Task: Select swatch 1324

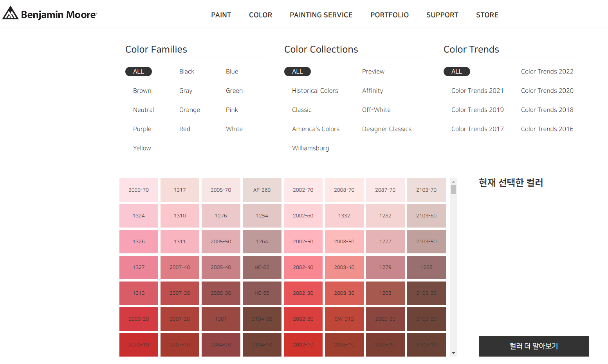Action: (139, 216)
